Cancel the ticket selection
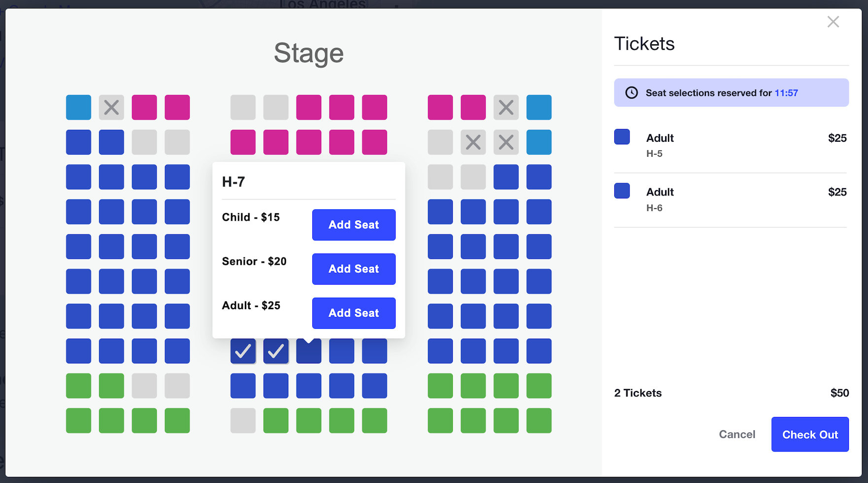868x483 pixels. point(736,434)
